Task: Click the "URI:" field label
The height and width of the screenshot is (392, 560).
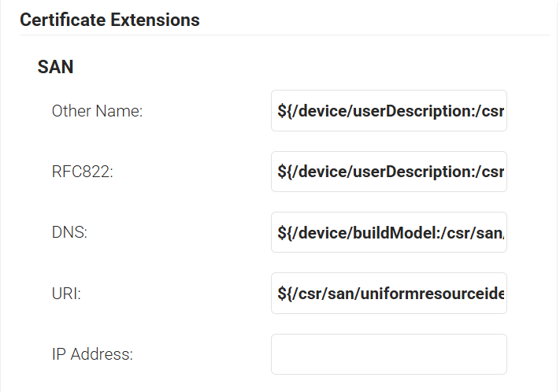Action: click(x=67, y=294)
